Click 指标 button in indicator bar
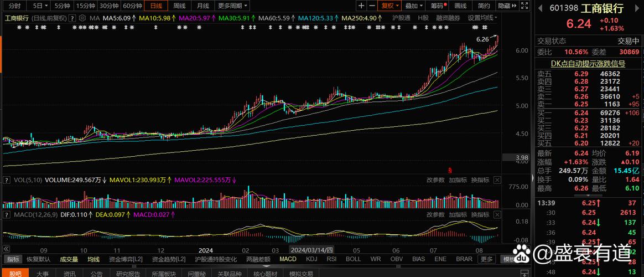The width and height of the screenshot is (644, 277). click(x=13, y=259)
